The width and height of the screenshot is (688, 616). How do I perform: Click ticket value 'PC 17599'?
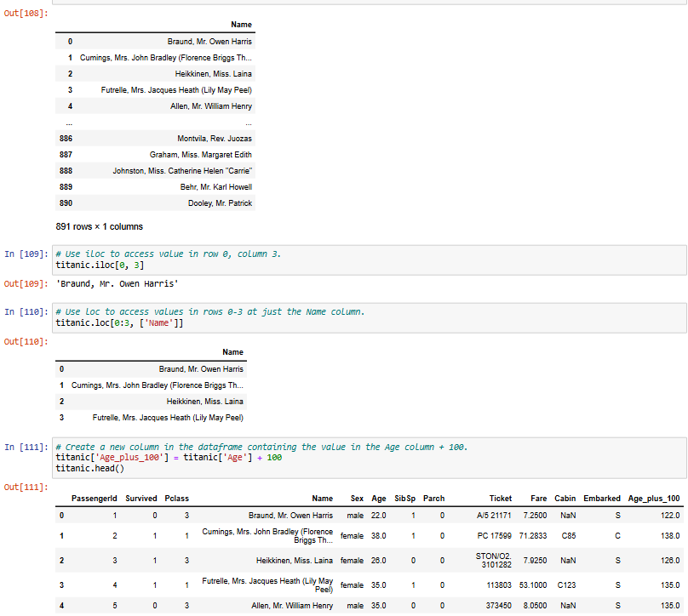494,536
